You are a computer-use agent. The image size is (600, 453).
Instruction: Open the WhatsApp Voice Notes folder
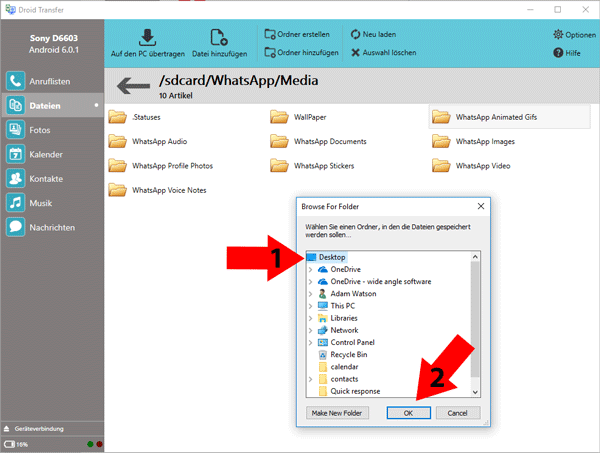(157, 190)
